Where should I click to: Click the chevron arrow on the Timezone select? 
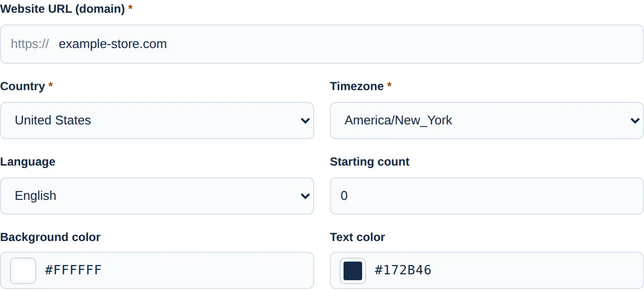click(635, 121)
